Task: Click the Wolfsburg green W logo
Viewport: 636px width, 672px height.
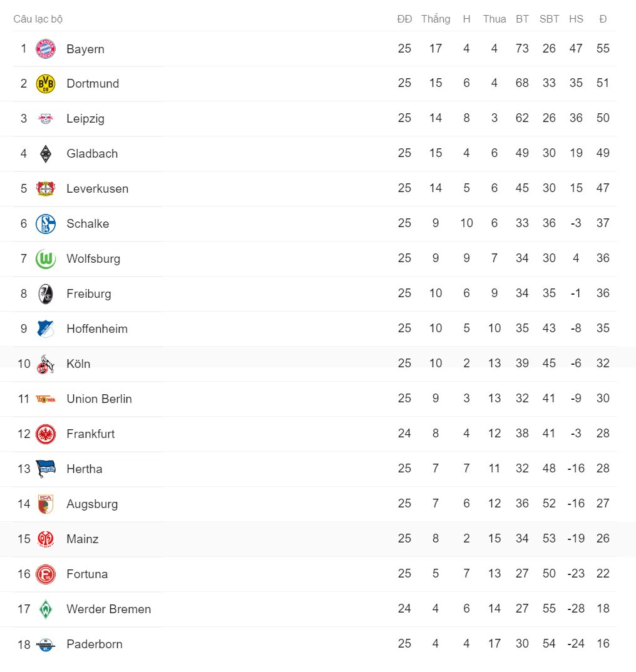Action: [46, 259]
